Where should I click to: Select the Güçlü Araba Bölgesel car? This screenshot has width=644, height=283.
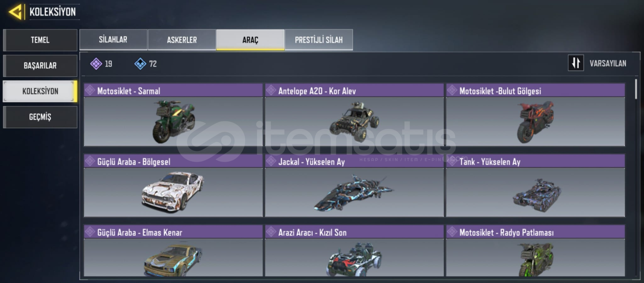point(173,192)
